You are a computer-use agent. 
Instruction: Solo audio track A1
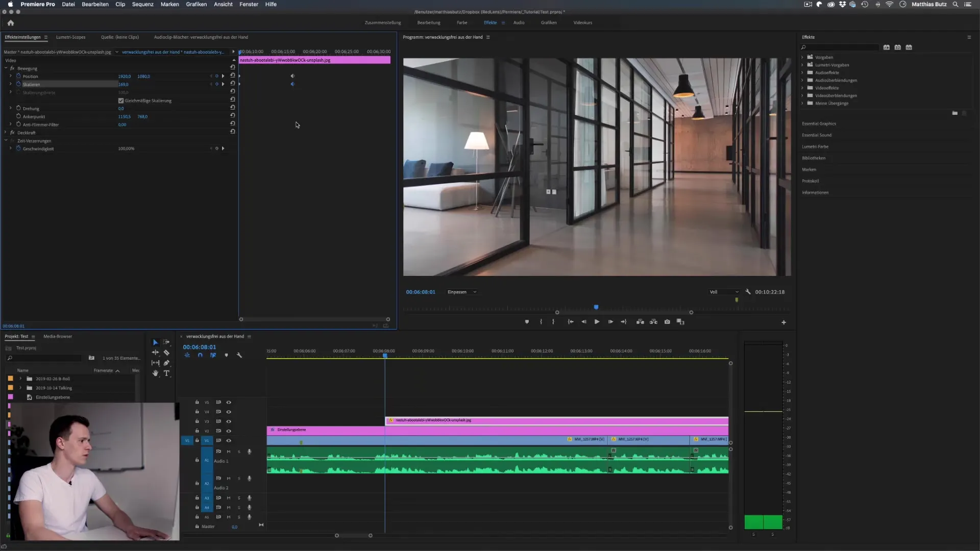point(239,452)
